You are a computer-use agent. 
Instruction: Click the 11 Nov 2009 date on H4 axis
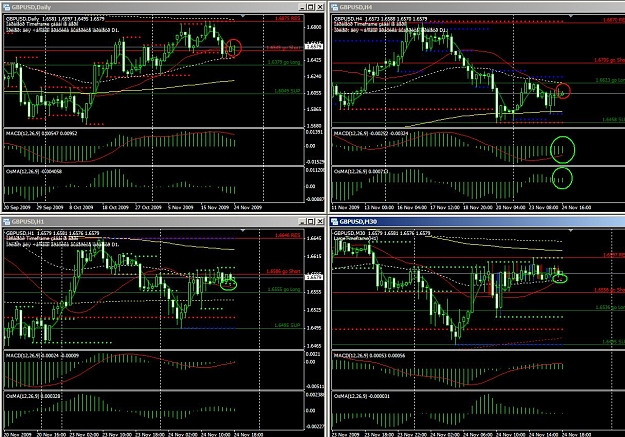pyautogui.click(x=346, y=207)
